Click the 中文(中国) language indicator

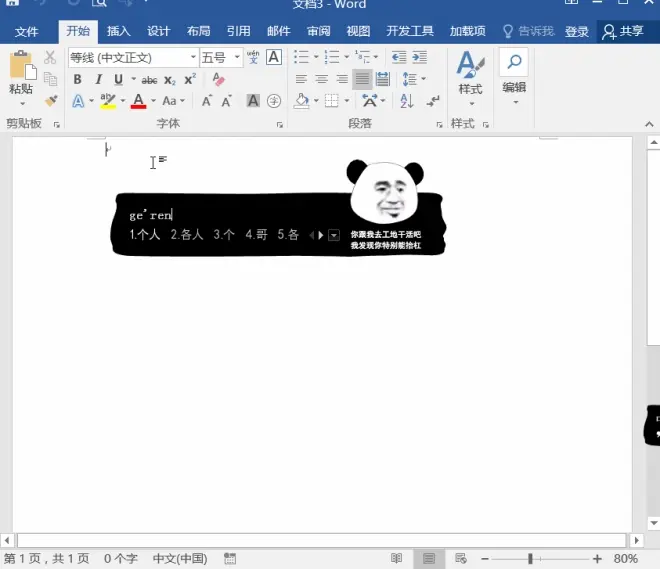point(180,558)
